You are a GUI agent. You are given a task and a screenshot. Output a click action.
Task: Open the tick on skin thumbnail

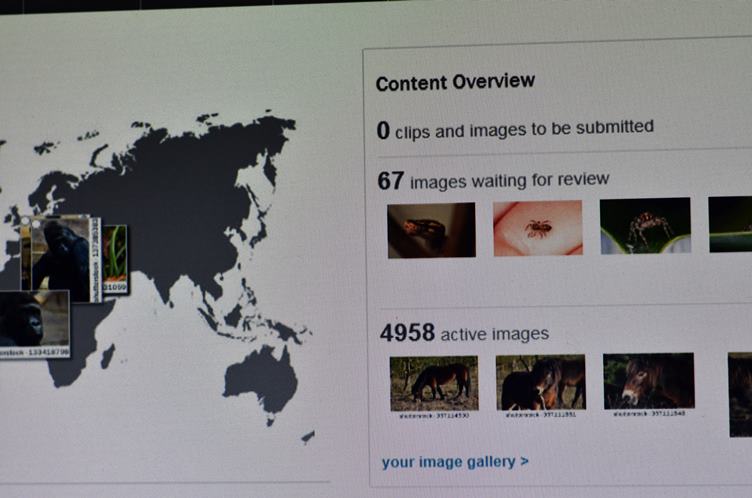click(538, 228)
